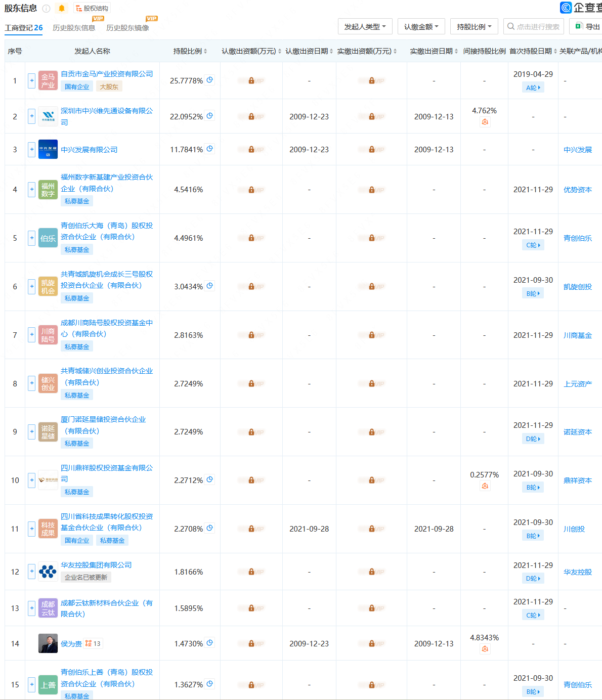
Task: Expand the plus toggle for 华友控股集团有限公司
Action: [31, 572]
